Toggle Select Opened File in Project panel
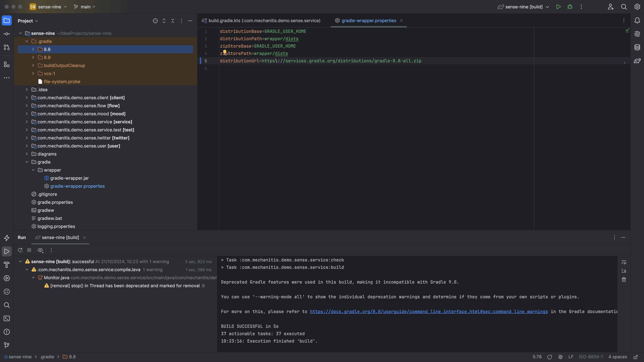The height and width of the screenshot is (362, 644). point(155,21)
